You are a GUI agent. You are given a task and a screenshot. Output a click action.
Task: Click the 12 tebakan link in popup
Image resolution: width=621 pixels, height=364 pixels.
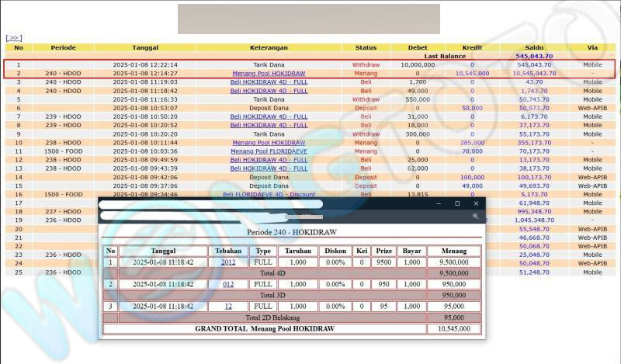click(x=228, y=307)
